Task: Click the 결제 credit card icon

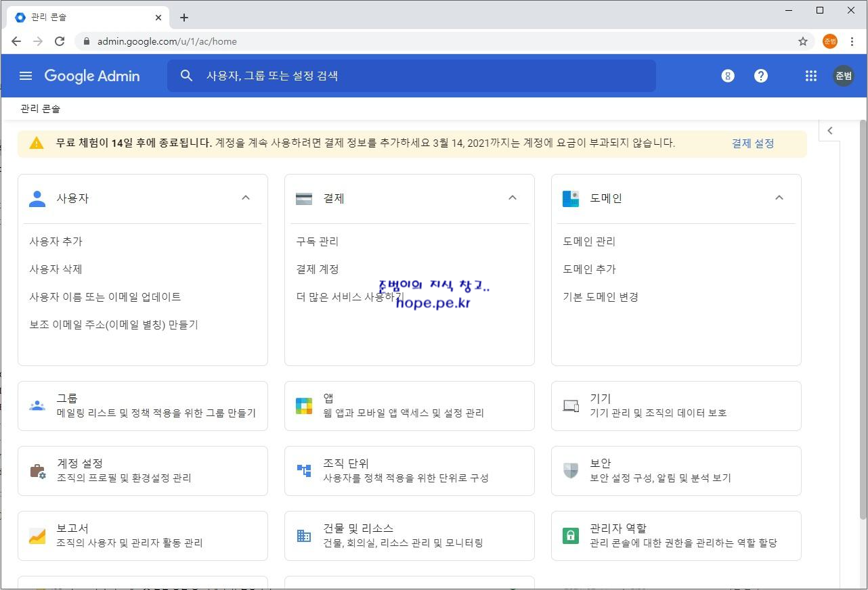Action: pos(304,198)
